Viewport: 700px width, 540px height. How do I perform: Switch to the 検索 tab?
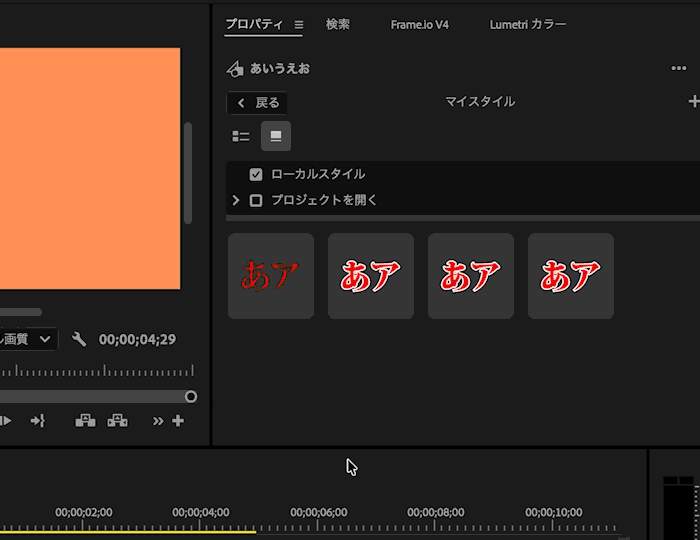338,24
